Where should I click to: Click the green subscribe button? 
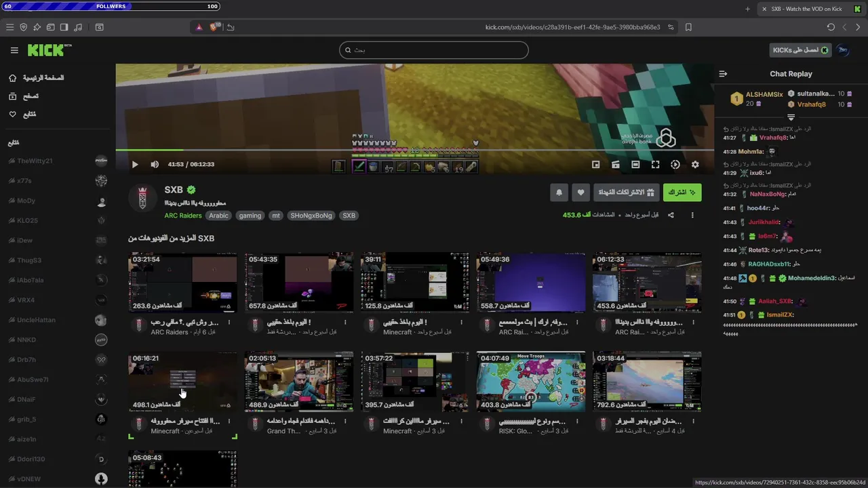pos(682,192)
